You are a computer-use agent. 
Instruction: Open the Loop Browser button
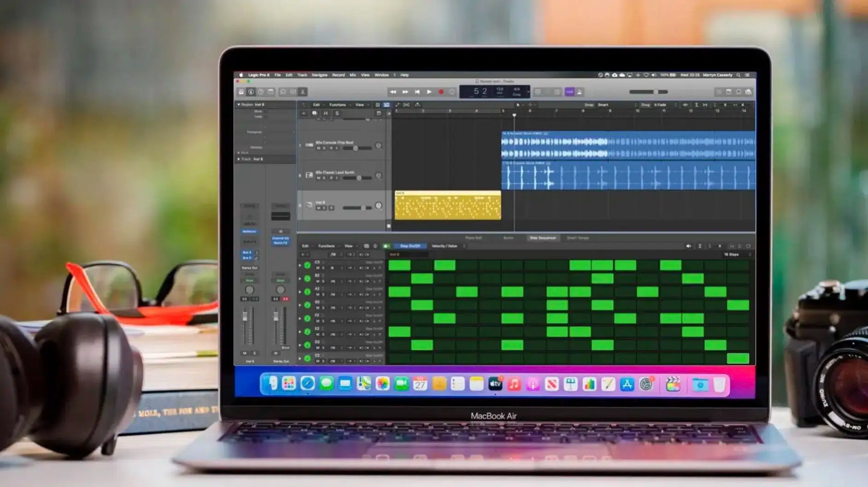[x=739, y=92]
